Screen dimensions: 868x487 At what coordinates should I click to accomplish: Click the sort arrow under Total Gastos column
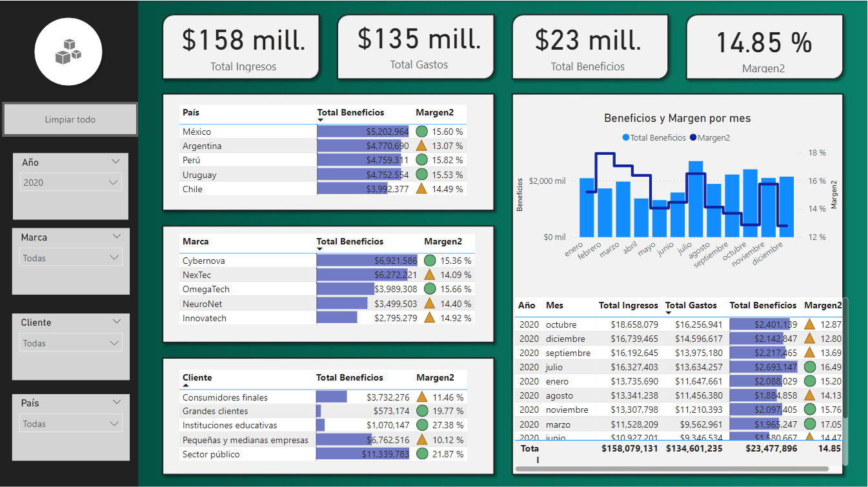[x=669, y=313]
